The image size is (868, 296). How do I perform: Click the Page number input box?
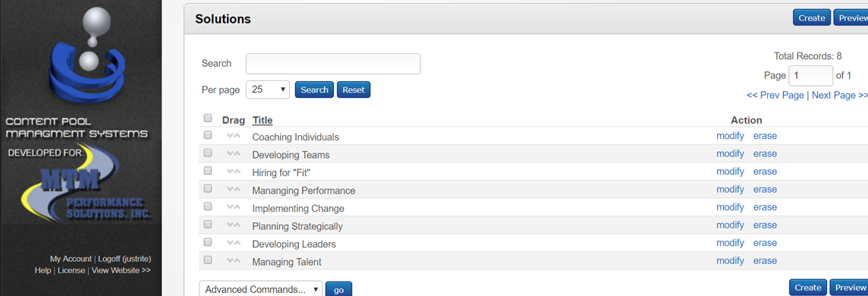811,76
